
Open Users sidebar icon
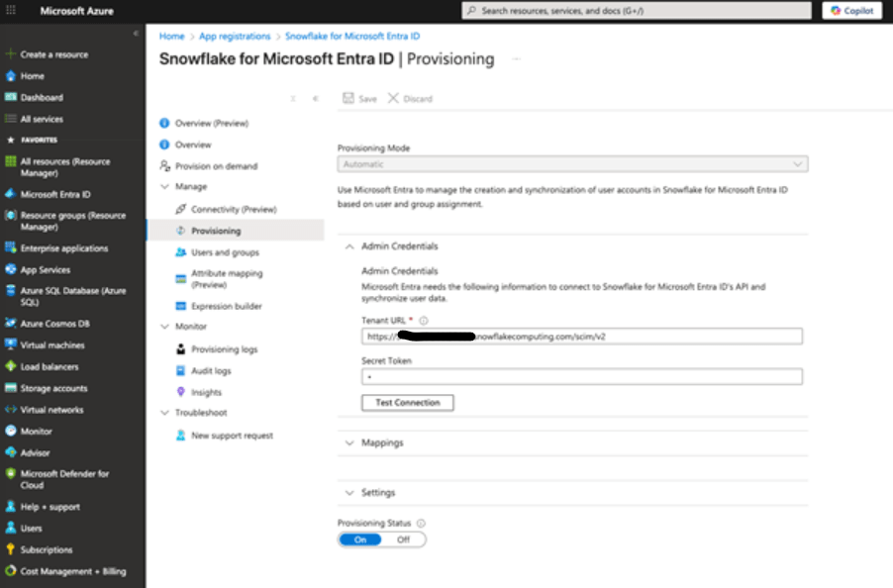click(x=10, y=529)
